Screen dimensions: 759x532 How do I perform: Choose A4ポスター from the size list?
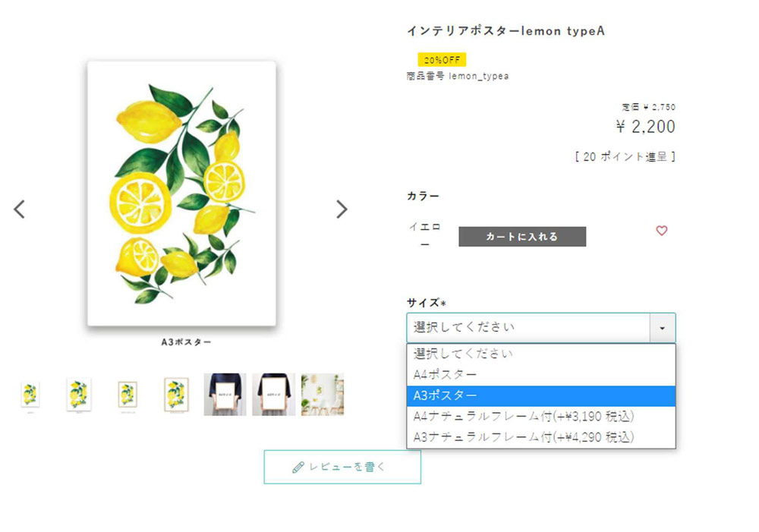(x=540, y=375)
